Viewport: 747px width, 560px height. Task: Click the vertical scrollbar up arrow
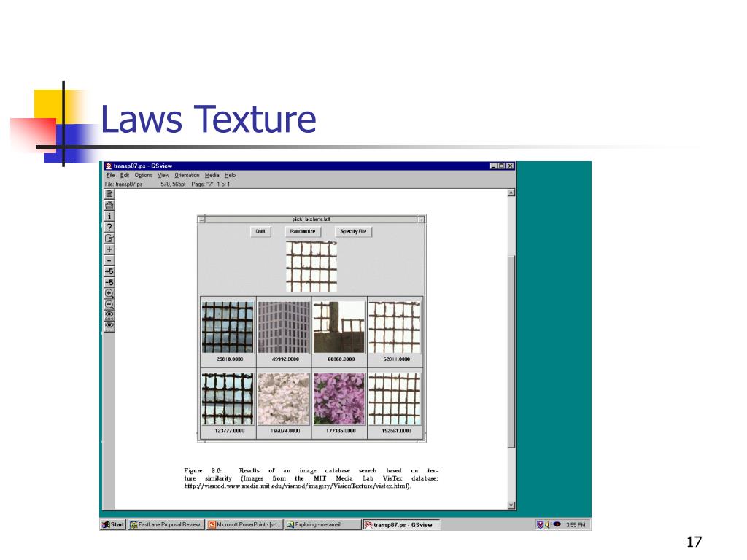(511, 192)
